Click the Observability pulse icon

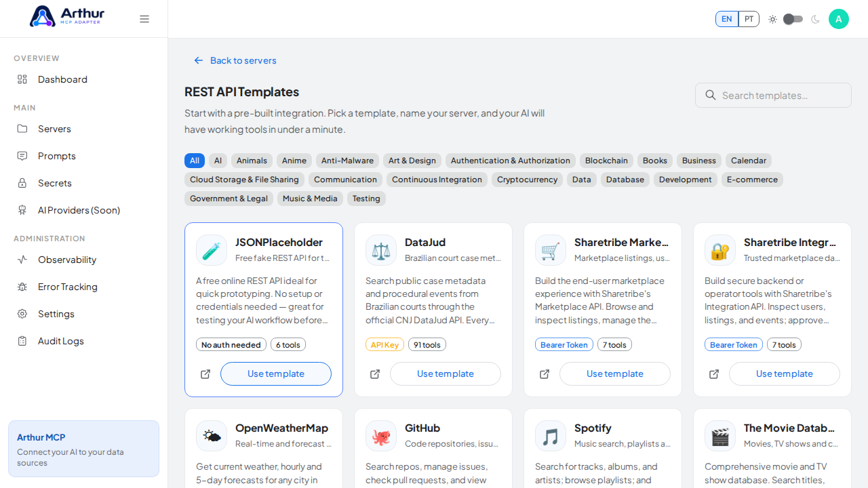(x=22, y=260)
